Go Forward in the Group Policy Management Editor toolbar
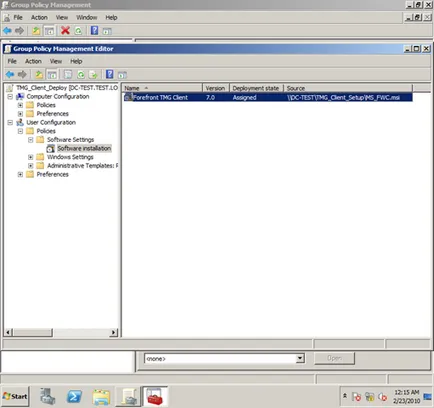 pyautogui.click(x=22, y=74)
